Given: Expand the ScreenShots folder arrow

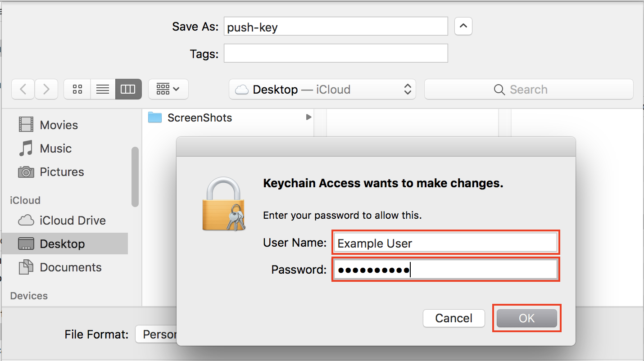Looking at the screenshot, I should tap(308, 117).
